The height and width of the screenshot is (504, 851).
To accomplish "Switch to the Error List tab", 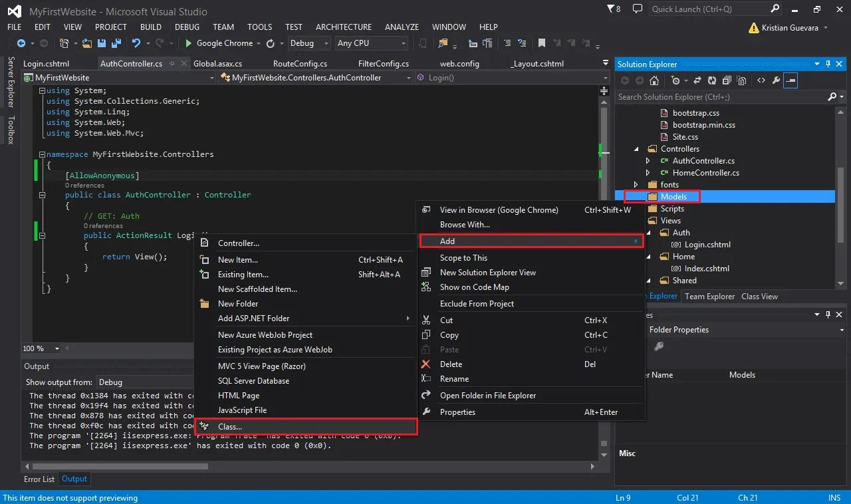I will click(x=39, y=479).
